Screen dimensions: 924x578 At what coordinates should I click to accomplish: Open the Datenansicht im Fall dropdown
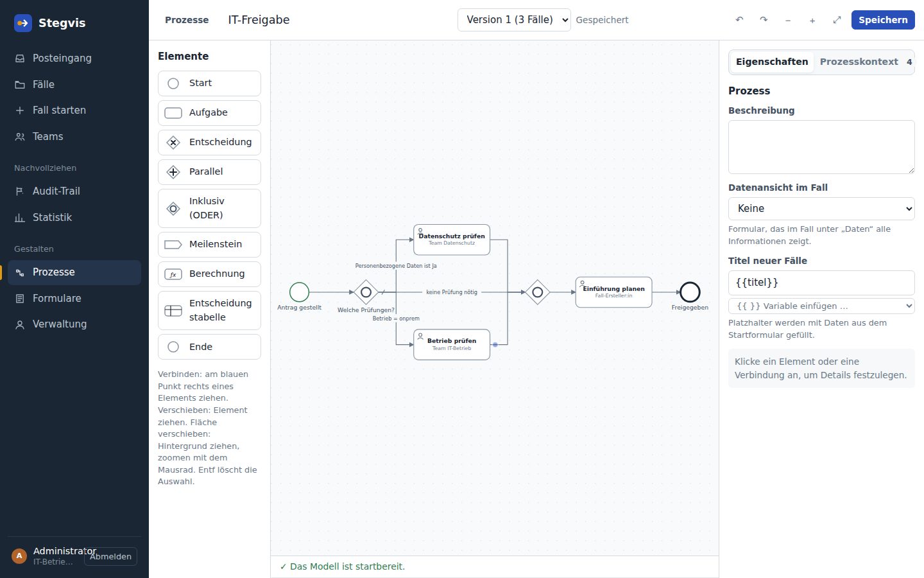click(821, 209)
